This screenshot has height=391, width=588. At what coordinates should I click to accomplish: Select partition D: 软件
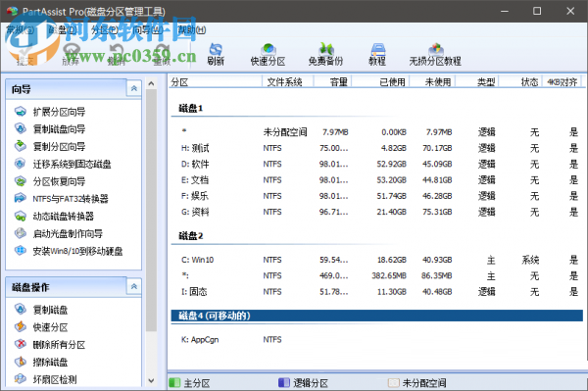click(377, 164)
